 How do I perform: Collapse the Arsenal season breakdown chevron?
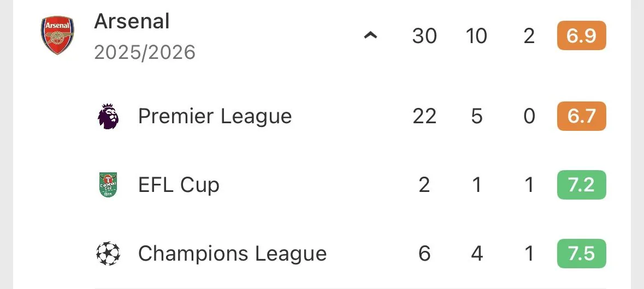(x=371, y=36)
